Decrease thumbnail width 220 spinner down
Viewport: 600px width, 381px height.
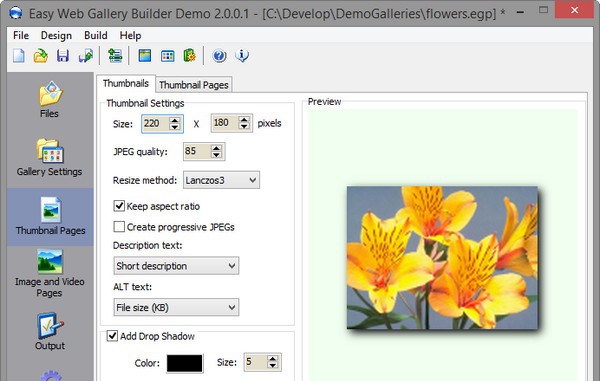(x=175, y=127)
